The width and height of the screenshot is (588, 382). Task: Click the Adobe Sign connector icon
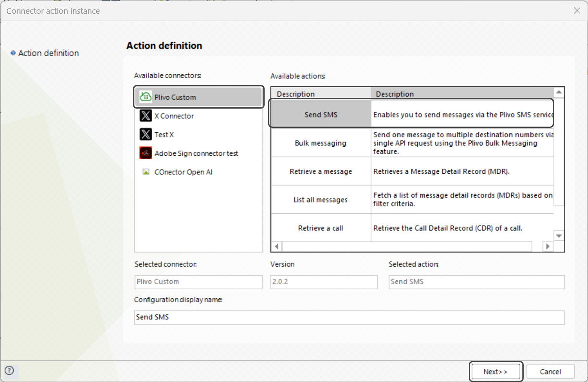[146, 153]
